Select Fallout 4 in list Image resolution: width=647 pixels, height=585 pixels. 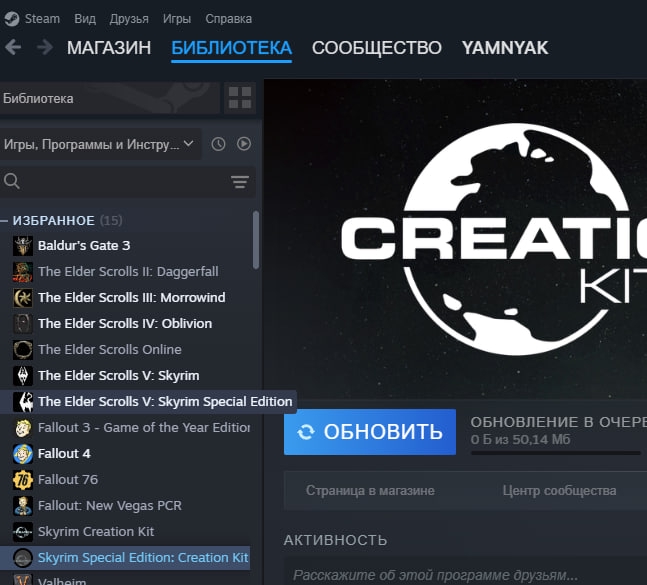pos(64,454)
